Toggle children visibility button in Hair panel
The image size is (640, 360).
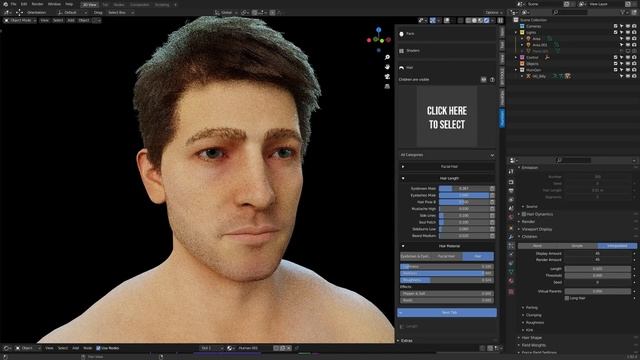click(484, 80)
